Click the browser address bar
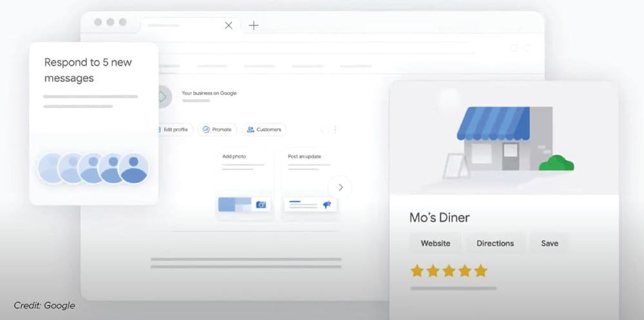Viewport: 644px width, 320px height. click(x=316, y=48)
